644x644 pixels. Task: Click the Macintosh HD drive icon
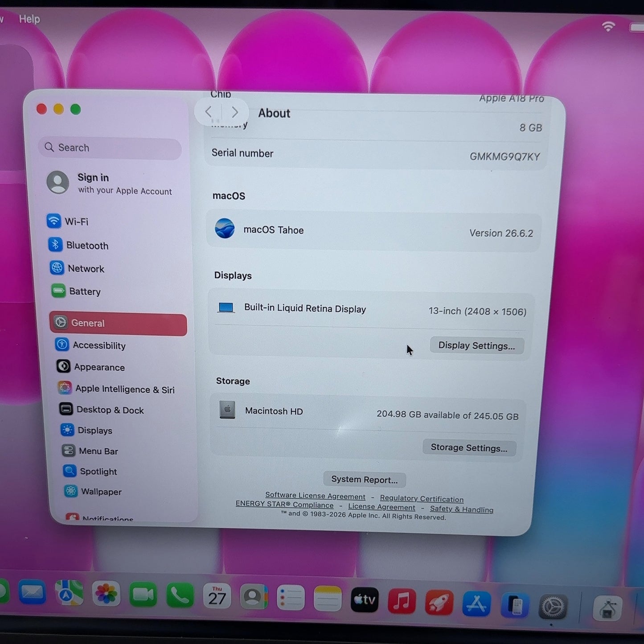[x=227, y=410]
